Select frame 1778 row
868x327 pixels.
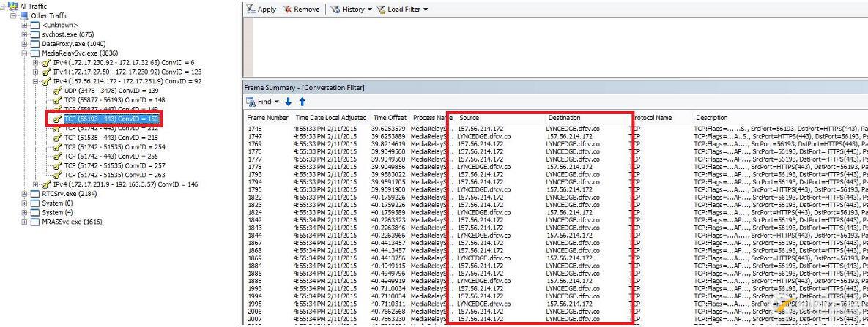point(557,167)
